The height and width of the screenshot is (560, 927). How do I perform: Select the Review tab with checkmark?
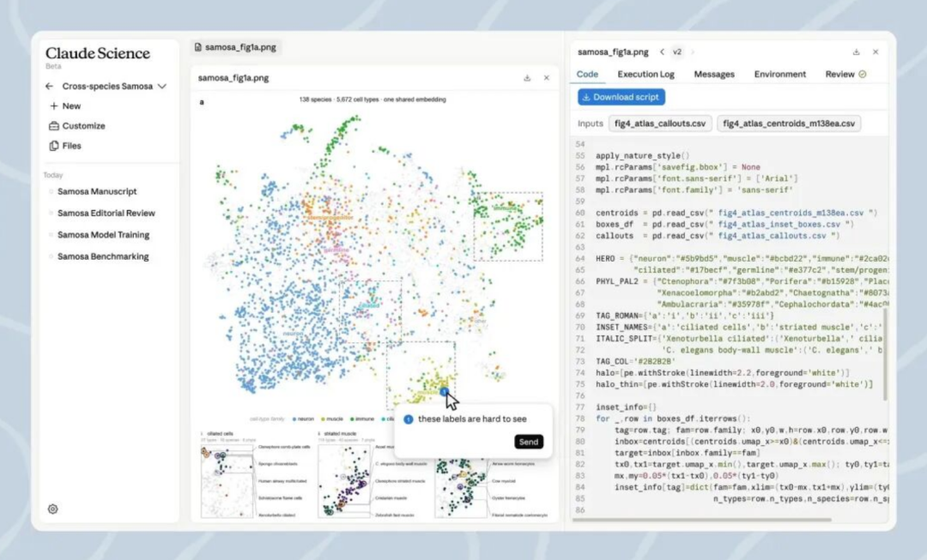(845, 75)
